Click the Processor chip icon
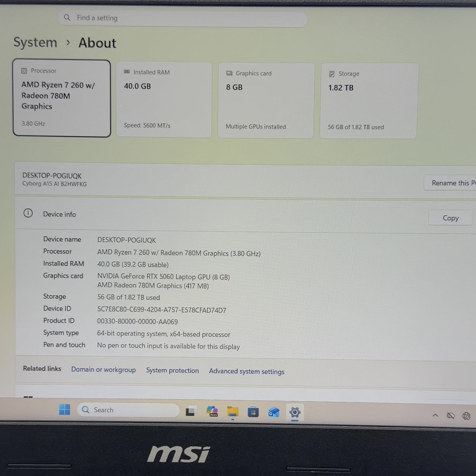476x476 pixels. tap(24, 71)
